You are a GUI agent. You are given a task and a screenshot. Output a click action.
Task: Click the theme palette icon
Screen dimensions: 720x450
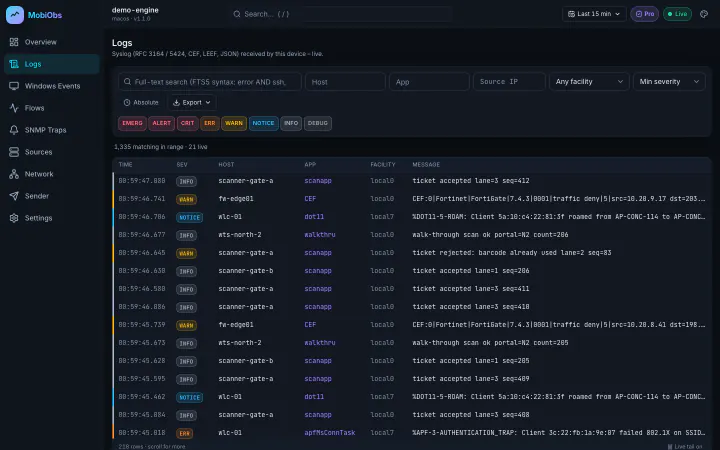[703, 14]
